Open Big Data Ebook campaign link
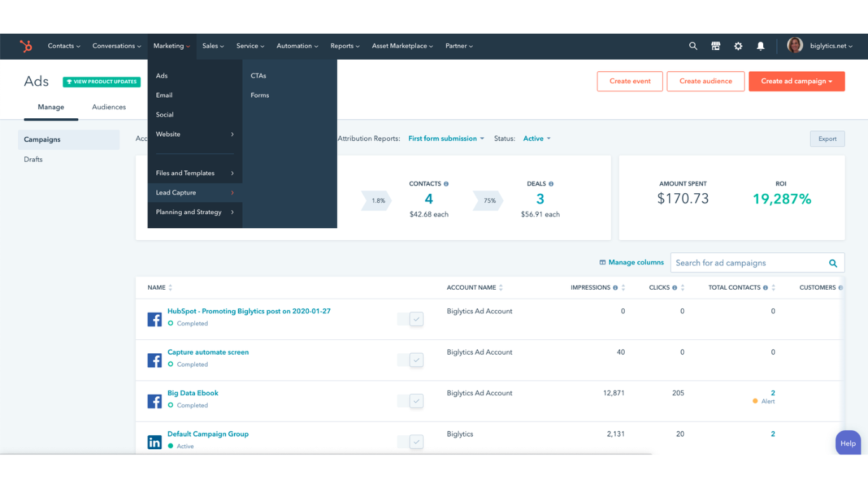Screen dimensions: 868x488 coord(193,393)
